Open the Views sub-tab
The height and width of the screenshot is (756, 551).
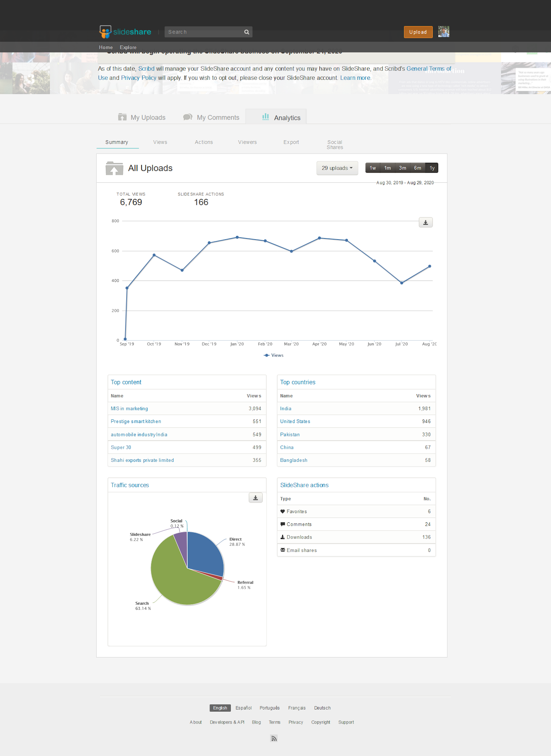160,142
